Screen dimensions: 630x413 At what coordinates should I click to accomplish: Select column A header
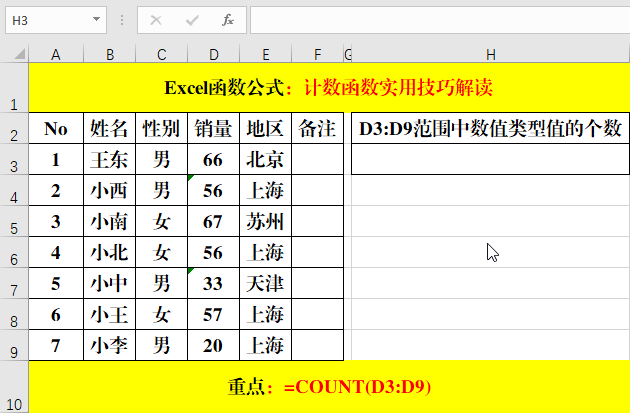coord(56,54)
